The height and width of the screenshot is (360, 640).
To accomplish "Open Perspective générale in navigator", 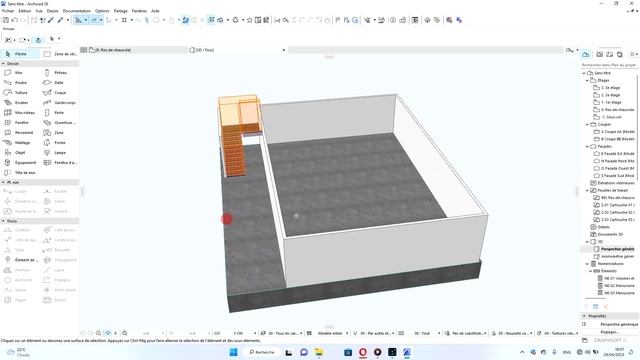I will coord(617,249).
